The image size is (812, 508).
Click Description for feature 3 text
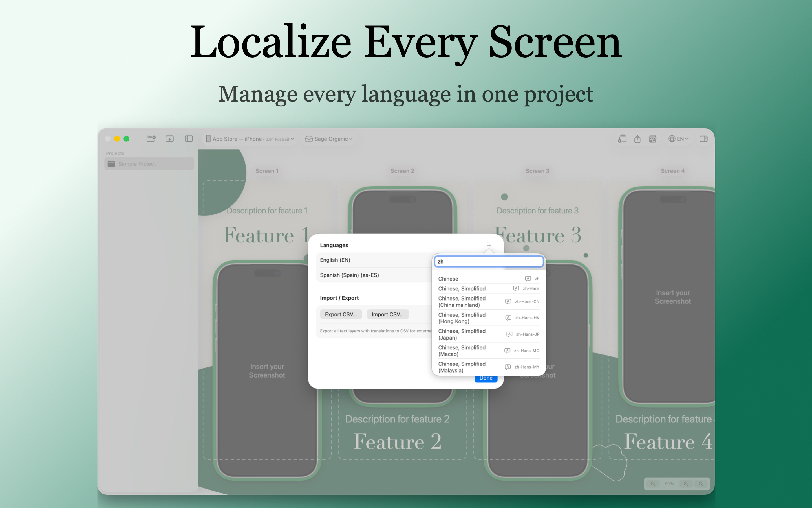[x=538, y=211]
